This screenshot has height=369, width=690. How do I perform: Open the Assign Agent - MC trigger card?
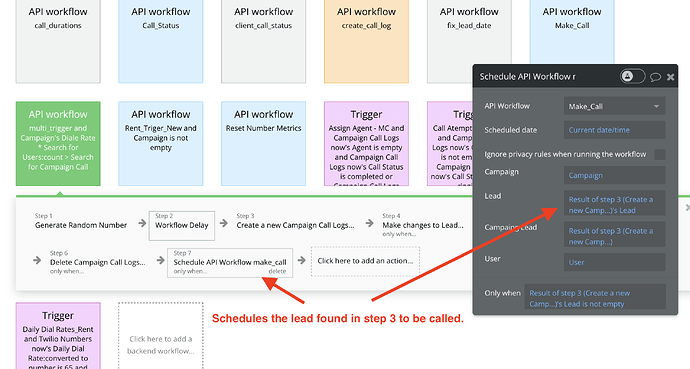367,143
